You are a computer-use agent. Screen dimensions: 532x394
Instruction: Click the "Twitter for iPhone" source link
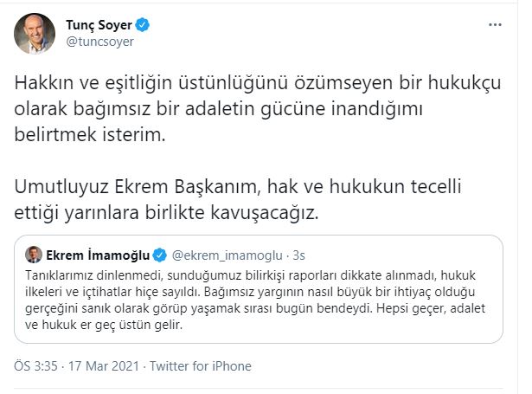201,366
